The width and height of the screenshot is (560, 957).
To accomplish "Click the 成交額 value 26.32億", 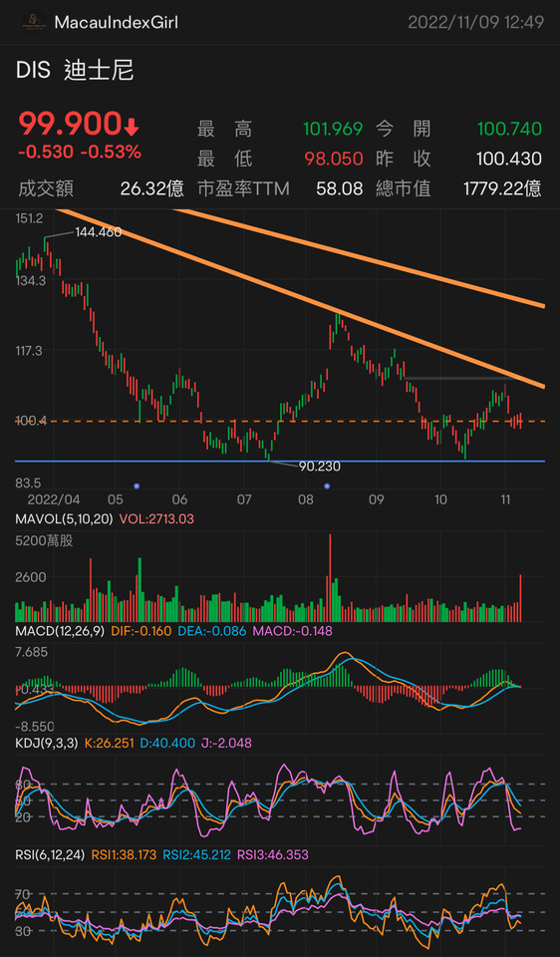I will pos(151,189).
